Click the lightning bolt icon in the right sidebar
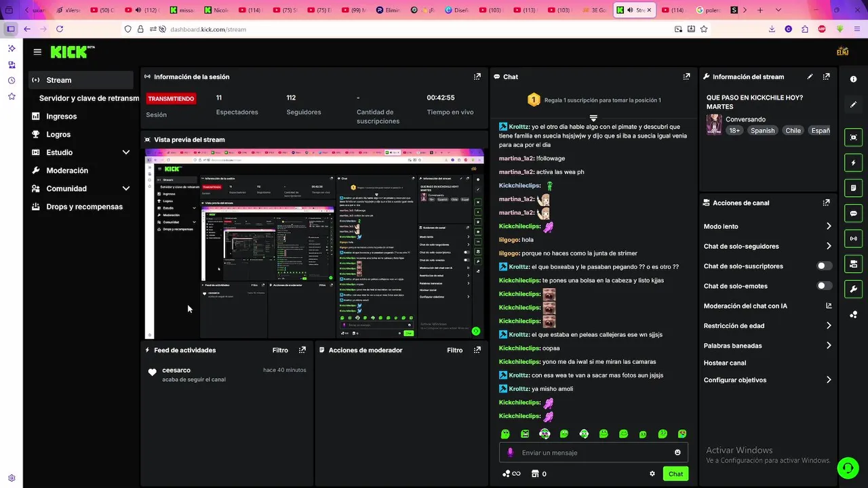 pyautogui.click(x=854, y=163)
